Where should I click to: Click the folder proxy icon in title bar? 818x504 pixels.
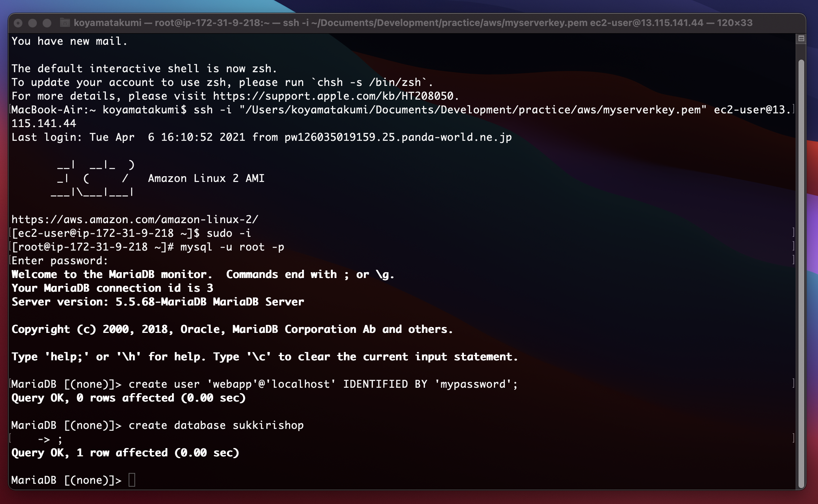tap(65, 23)
